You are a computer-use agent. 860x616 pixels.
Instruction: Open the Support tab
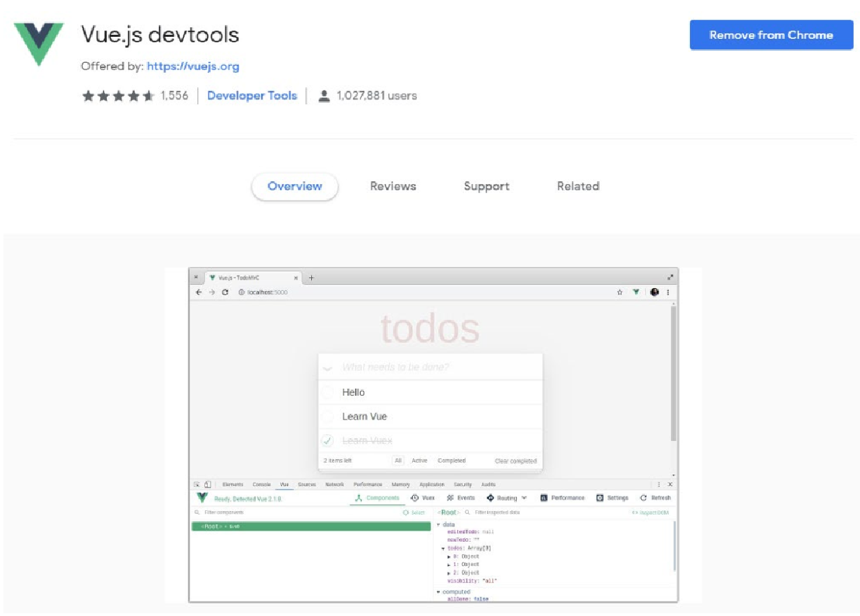pyautogui.click(x=486, y=186)
